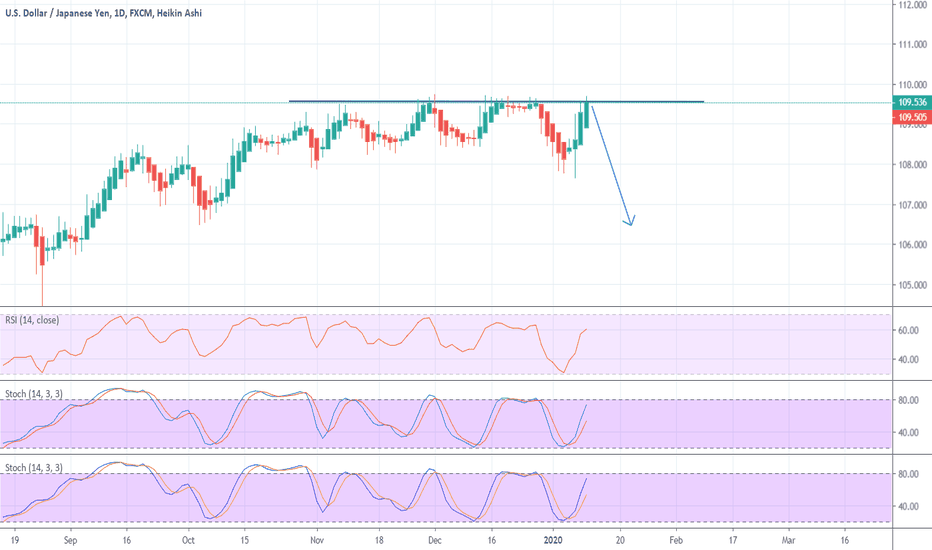Click the 105.000 price axis label

click(910, 285)
